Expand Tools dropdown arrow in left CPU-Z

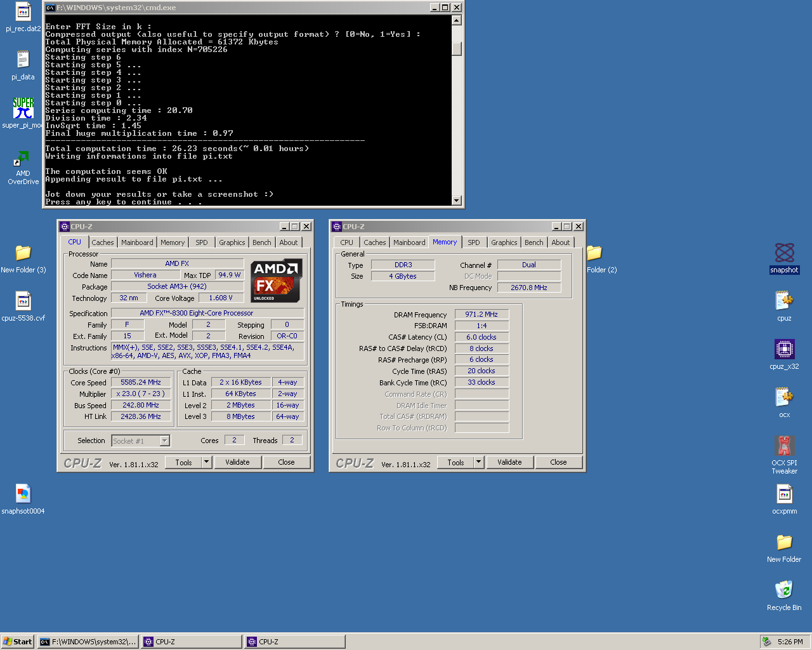coord(206,462)
